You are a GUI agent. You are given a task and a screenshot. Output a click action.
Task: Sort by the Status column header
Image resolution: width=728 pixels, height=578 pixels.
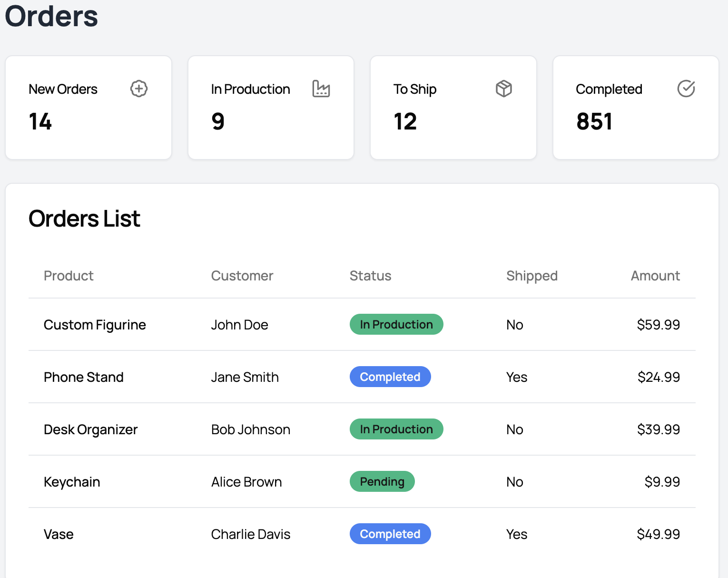click(x=370, y=275)
